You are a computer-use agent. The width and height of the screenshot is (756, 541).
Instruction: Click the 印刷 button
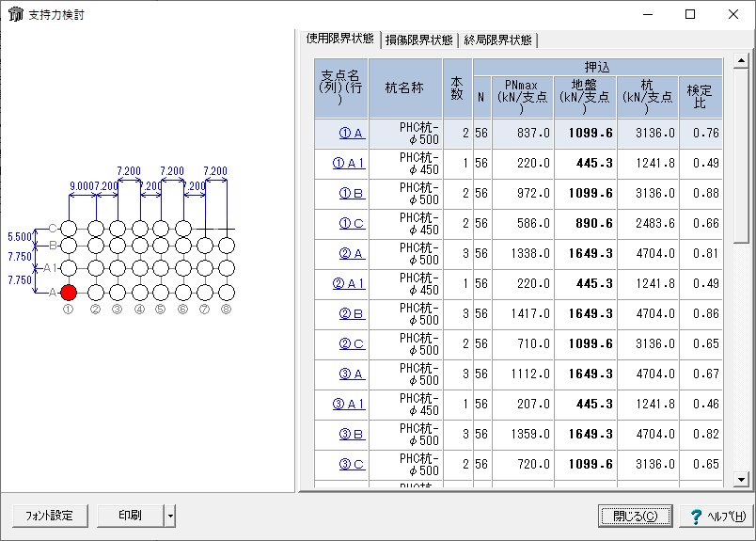[130, 516]
